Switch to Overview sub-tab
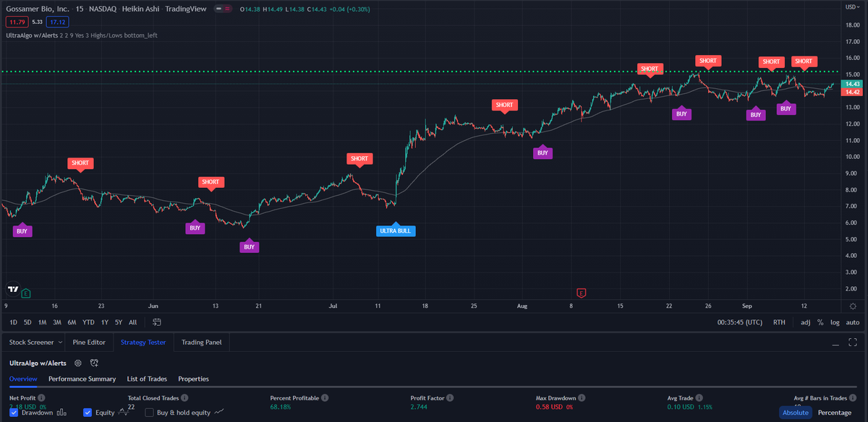The height and width of the screenshot is (422, 868). point(23,379)
